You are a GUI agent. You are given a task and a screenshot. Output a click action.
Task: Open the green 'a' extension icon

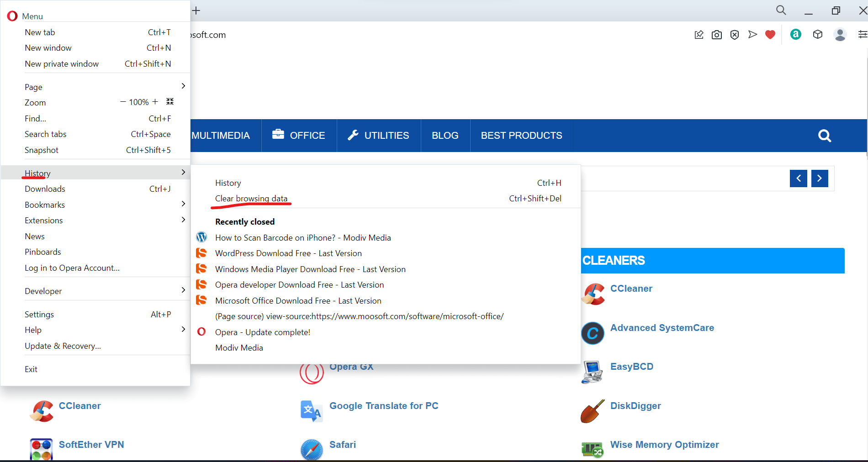point(796,34)
